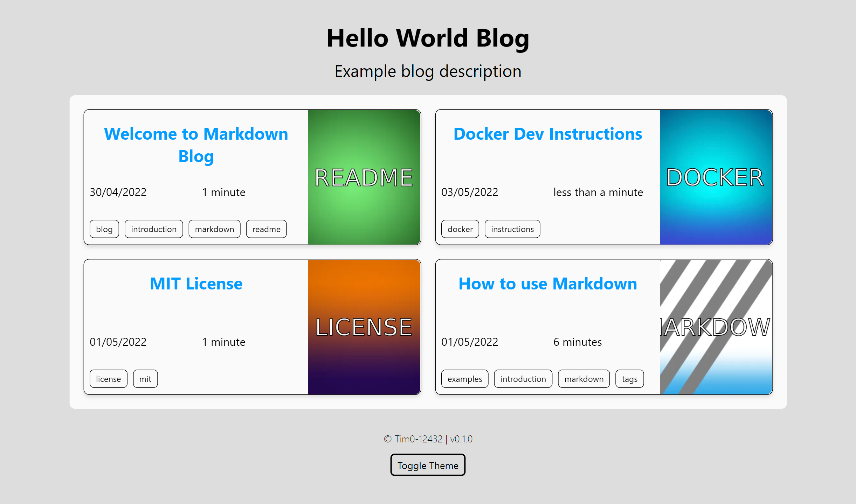Open the README cover thumbnail
Screen dimensions: 856x504
click(x=364, y=177)
